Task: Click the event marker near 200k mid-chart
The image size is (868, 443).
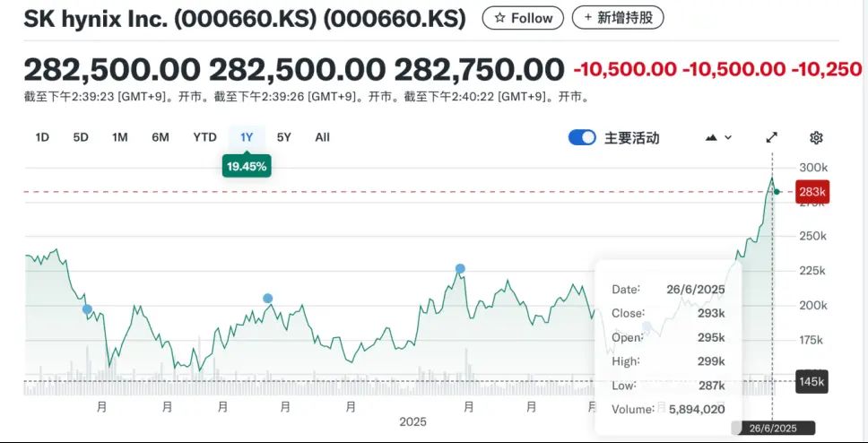Action: 267,299
